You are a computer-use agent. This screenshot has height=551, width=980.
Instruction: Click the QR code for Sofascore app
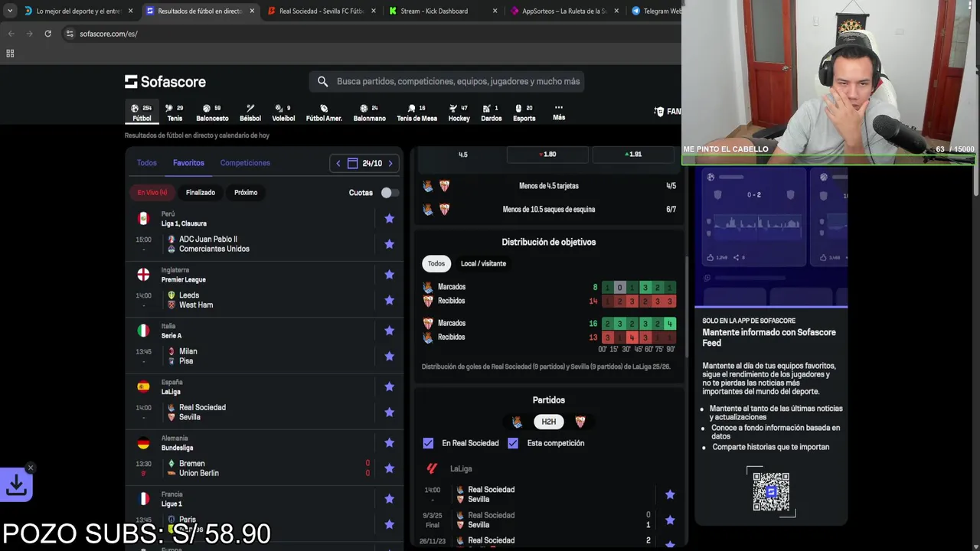tap(771, 491)
